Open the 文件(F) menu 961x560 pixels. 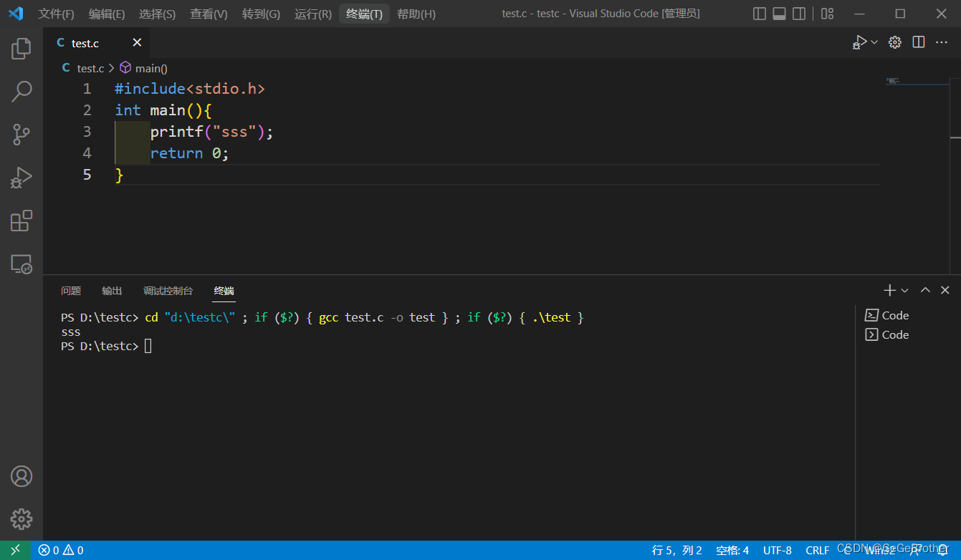56,14
